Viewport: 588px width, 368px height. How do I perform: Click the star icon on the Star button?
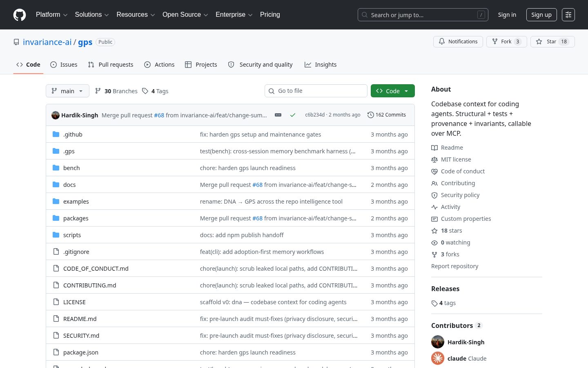[539, 41]
